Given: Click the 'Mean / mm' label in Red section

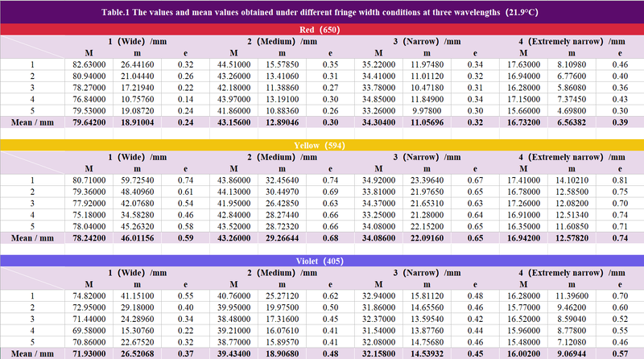Looking at the screenshot, I should tap(32, 122).
